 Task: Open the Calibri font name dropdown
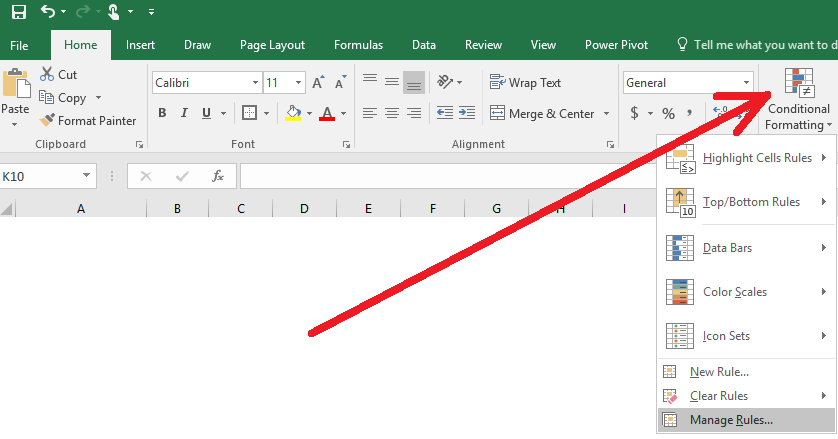click(255, 83)
